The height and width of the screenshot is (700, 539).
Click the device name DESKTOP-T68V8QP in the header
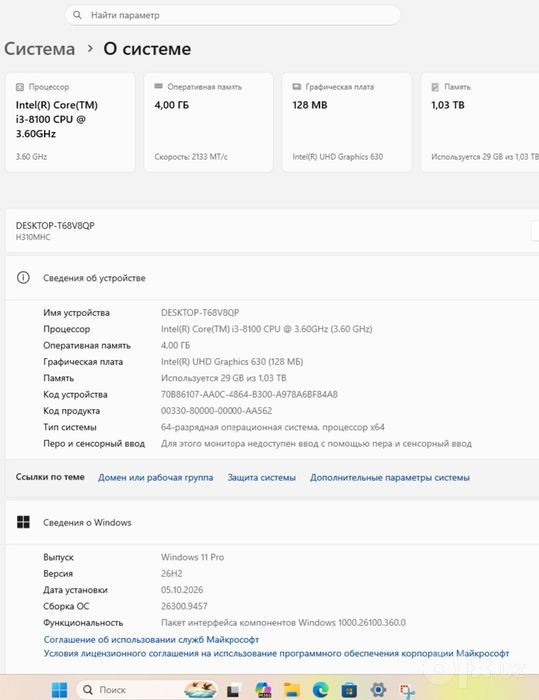pos(55,225)
